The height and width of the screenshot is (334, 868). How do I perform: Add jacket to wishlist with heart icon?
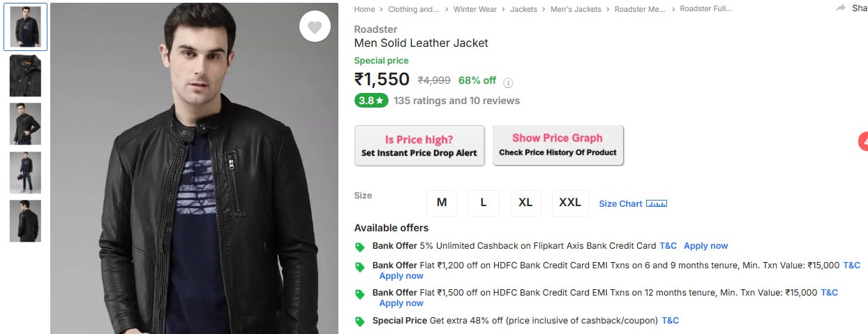point(315,27)
